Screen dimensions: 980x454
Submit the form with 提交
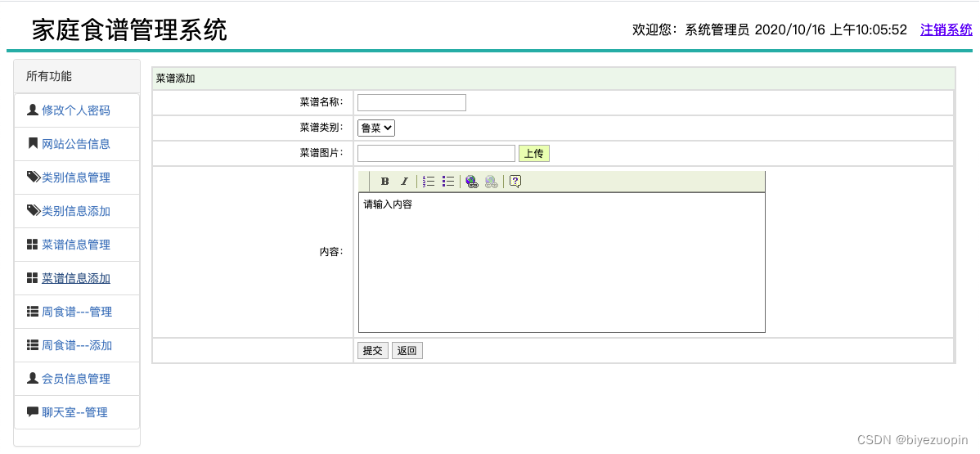[372, 351]
